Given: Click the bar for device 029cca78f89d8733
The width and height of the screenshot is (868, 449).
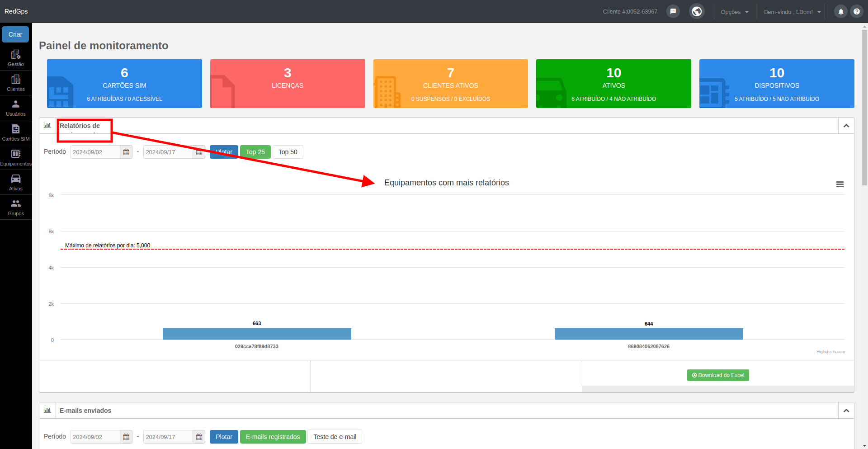Looking at the screenshot, I should click(257, 334).
